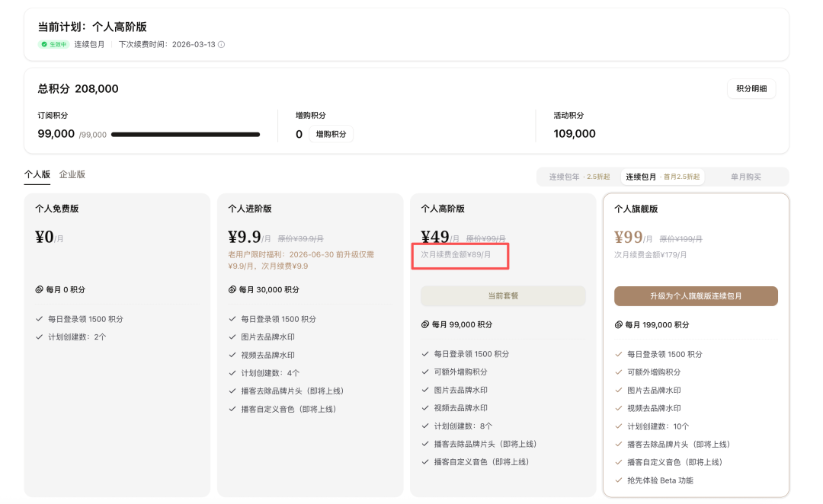The height and width of the screenshot is (504, 823).
Task: Select the 连续包年 billing option
Action: tap(579, 177)
